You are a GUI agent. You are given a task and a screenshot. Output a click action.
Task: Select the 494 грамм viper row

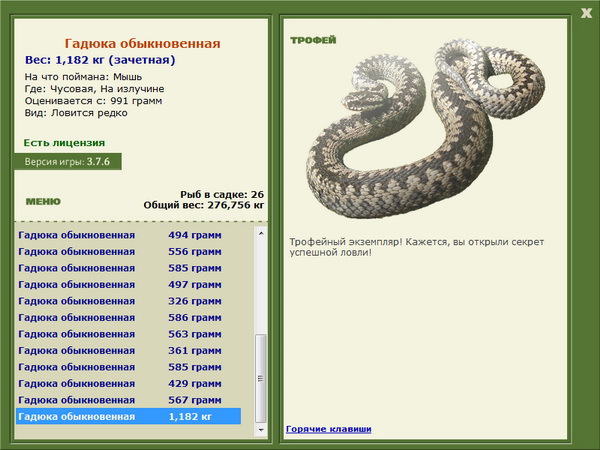click(129, 235)
